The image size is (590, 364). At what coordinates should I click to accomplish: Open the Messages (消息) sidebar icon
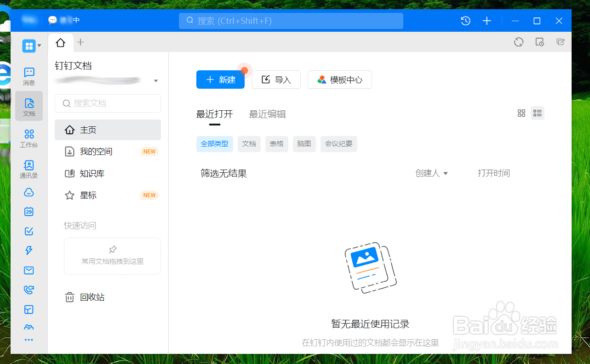(x=29, y=76)
